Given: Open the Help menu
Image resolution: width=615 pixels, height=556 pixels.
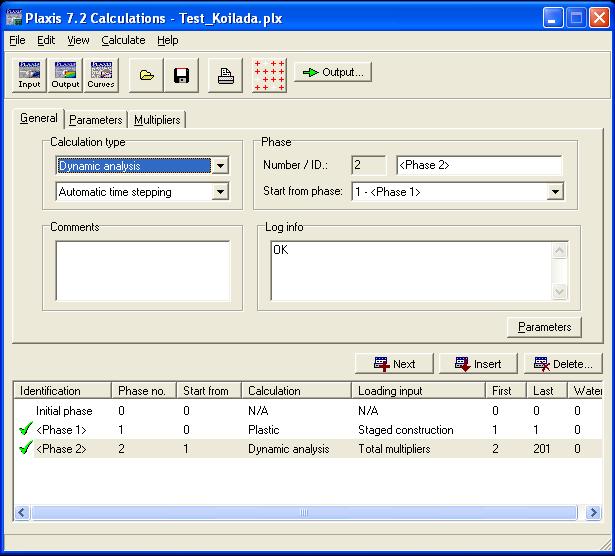Looking at the screenshot, I should coord(167,40).
